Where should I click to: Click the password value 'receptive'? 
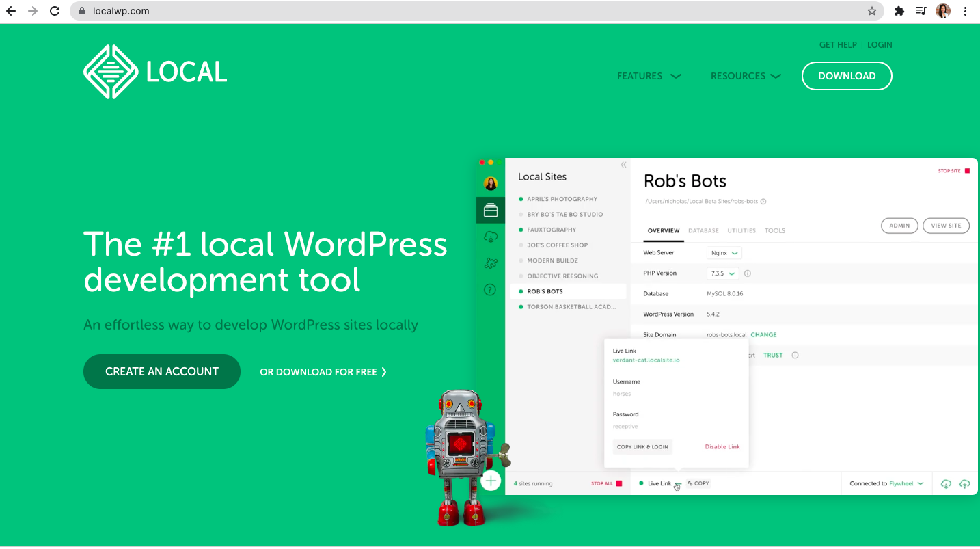pos(625,427)
